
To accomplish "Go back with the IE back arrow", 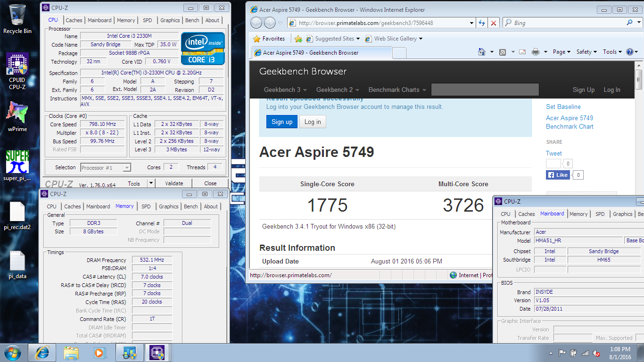I will pyautogui.click(x=256, y=23).
